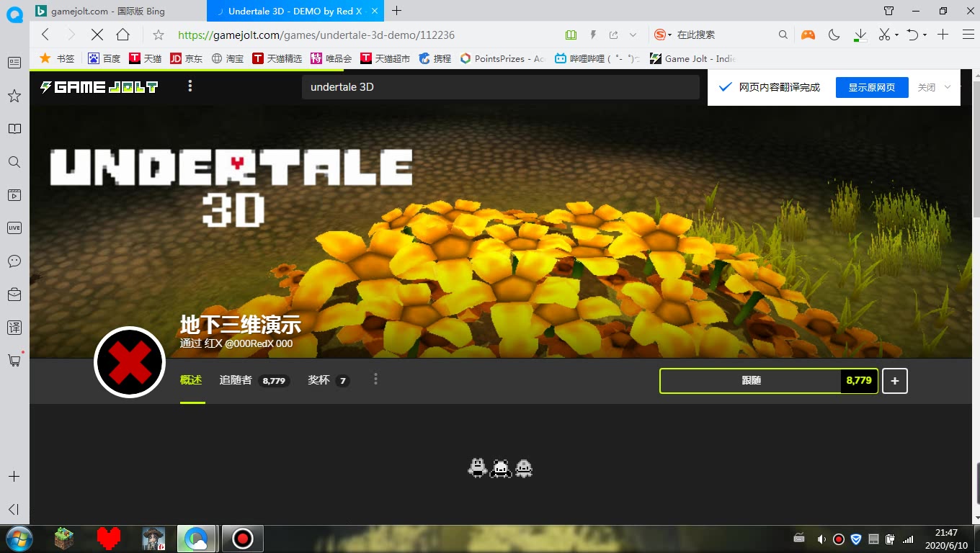Image resolution: width=980 pixels, height=553 pixels.
Task: Open the 唯品会 bookmark
Action: coord(331,58)
